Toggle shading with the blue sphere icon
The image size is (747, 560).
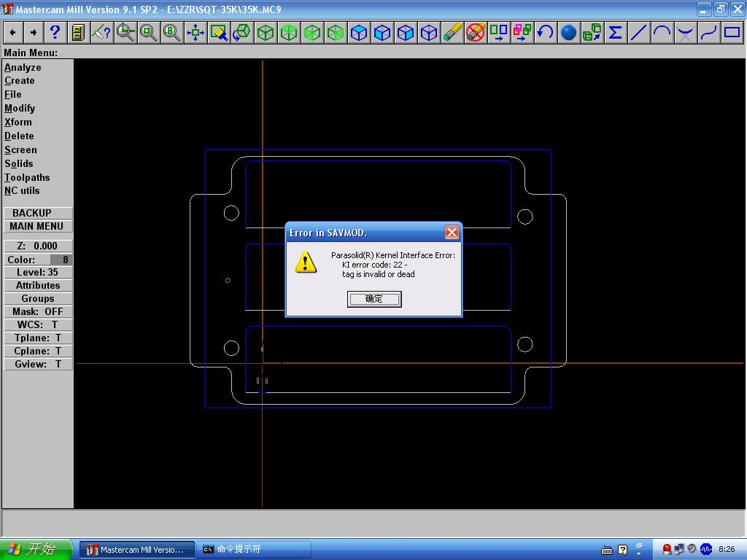click(x=569, y=33)
